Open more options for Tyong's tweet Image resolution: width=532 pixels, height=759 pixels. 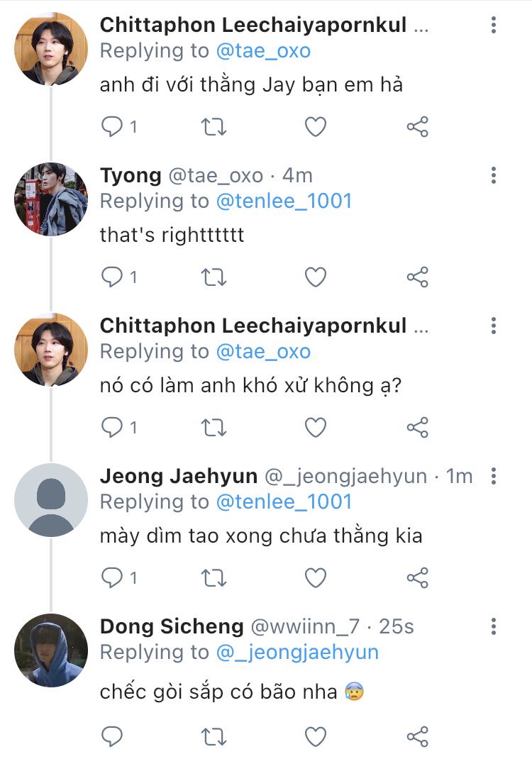point(494,175)
